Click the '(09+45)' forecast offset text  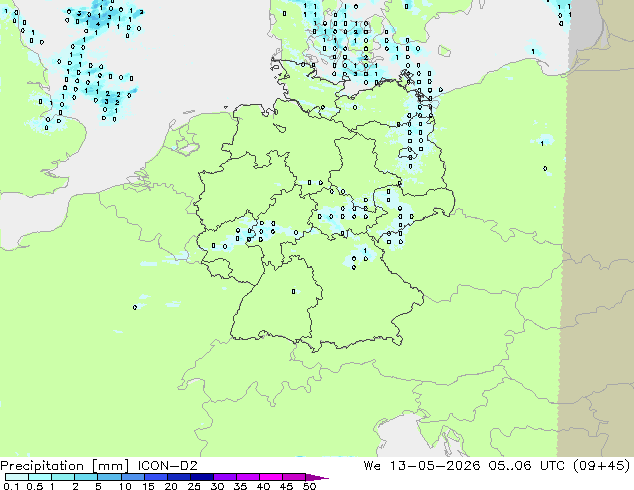pyautogui.click(x=602, y=466)
